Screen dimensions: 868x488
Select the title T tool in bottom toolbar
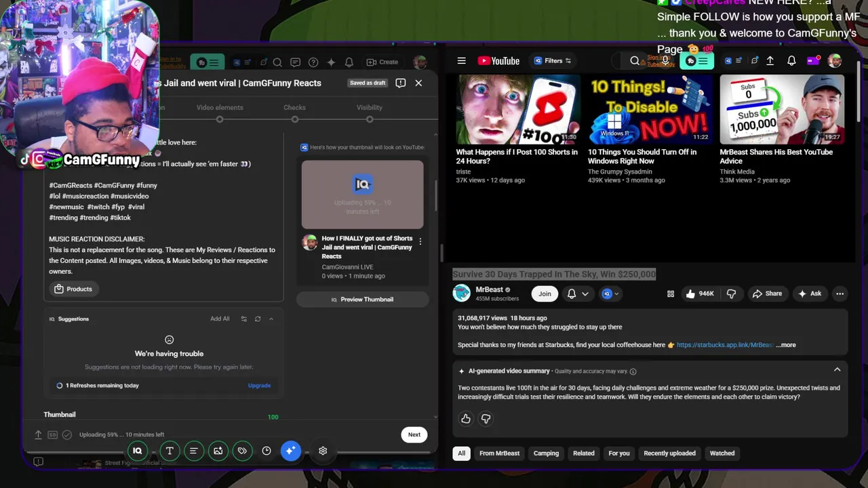coord(170,451)
